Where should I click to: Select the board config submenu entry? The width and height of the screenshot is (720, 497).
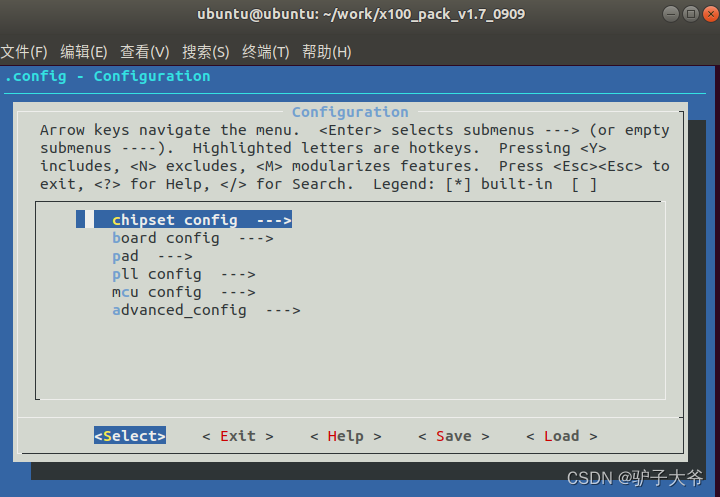(x=193, y=238)
